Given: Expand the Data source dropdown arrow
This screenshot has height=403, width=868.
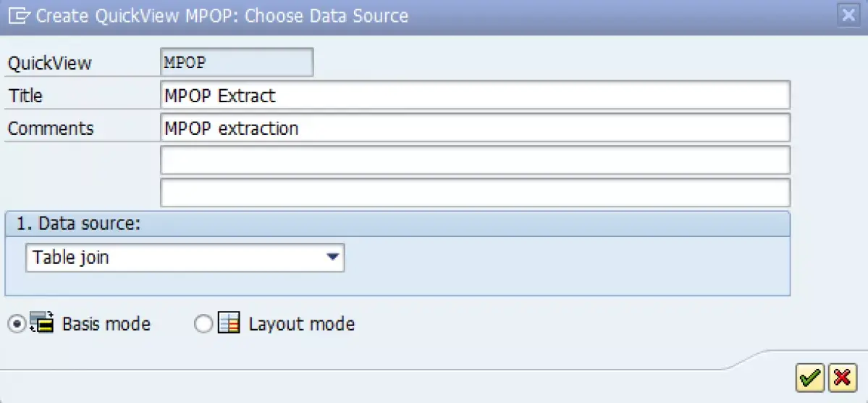Looking at the screenshot, I should point(332,257).
